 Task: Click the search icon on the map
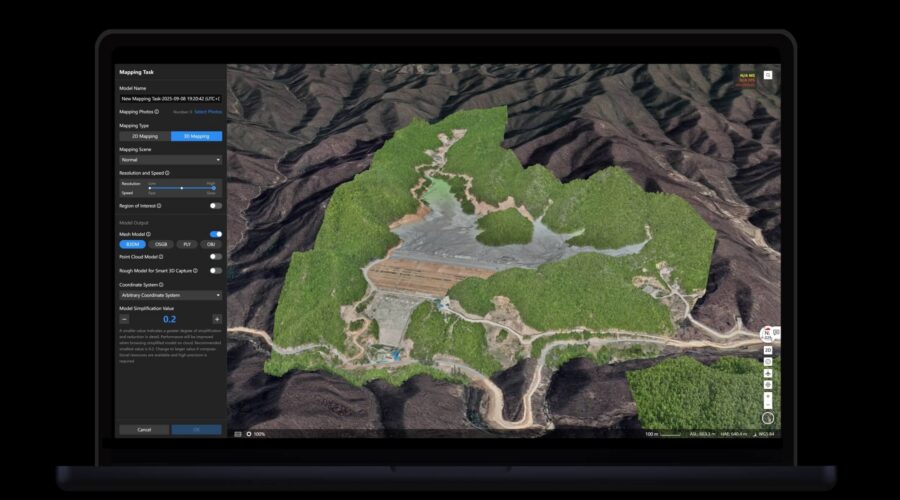[x=768, y=75]
